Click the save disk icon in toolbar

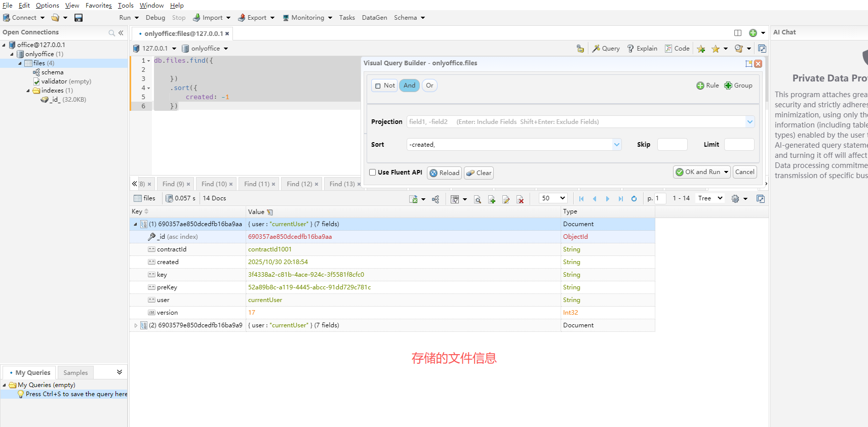(78, 18)
